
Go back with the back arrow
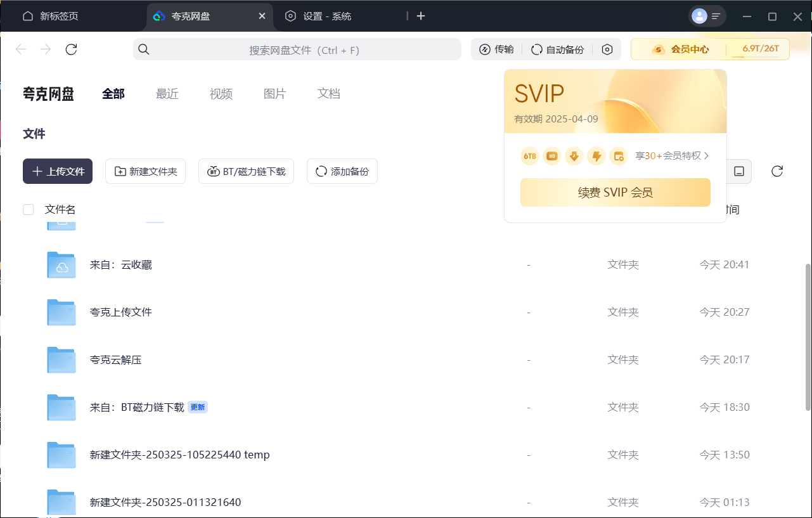point(21,49)
